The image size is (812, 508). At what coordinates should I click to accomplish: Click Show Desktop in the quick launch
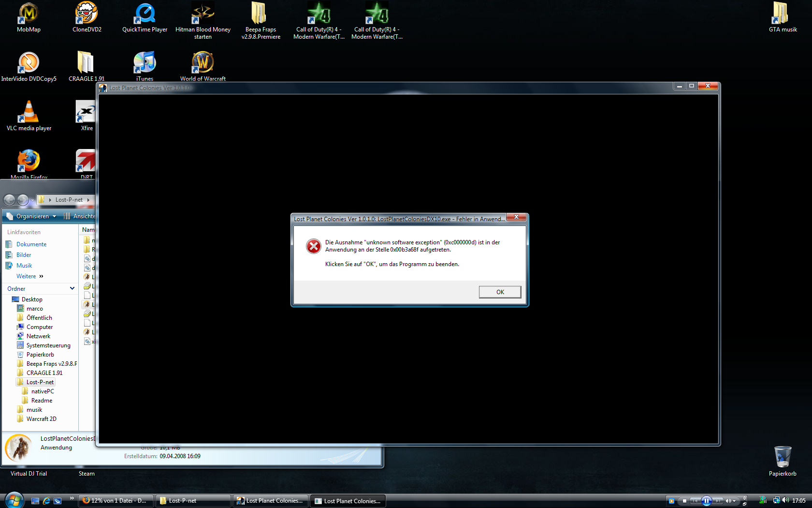[x=35, y=501]
